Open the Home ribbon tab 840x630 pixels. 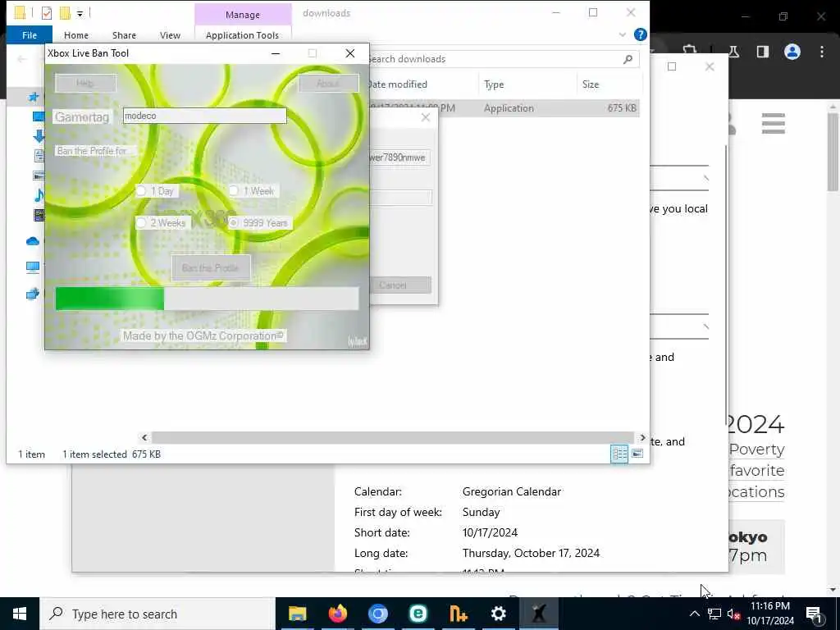[x=76, y=35]
